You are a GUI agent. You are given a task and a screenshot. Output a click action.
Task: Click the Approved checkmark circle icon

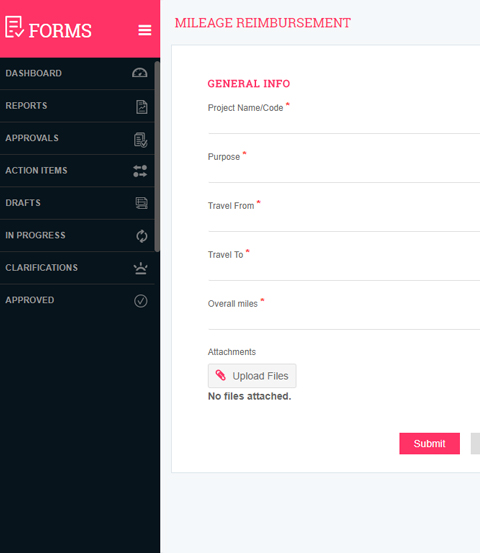(141, 301)
